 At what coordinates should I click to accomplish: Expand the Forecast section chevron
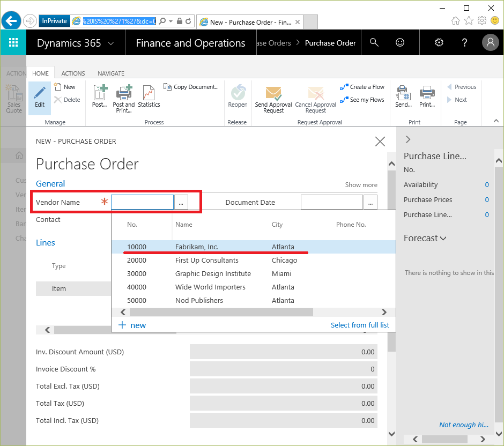443,239
